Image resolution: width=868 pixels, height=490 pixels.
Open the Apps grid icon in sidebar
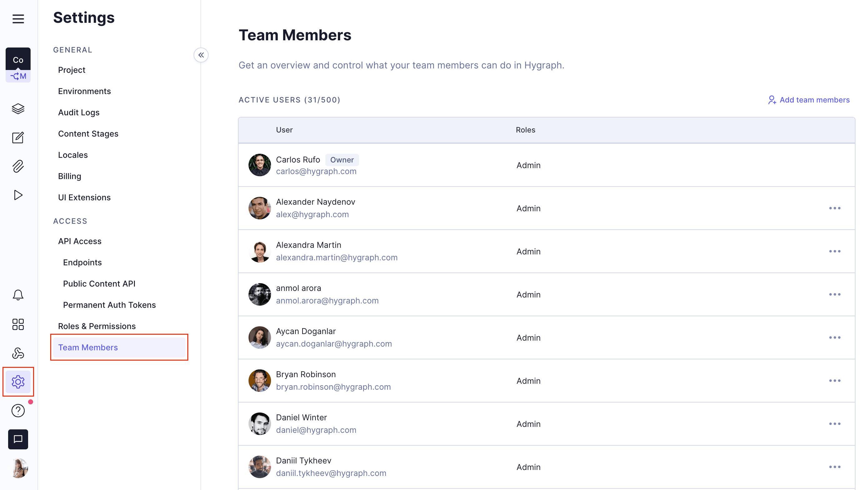pyautogui.click(x=18, y=324)
